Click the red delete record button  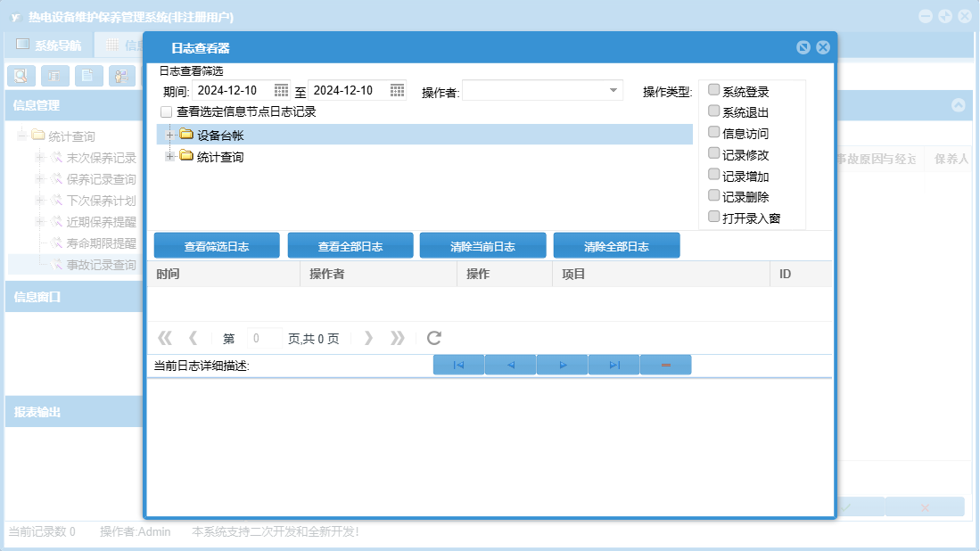[665, 365]
